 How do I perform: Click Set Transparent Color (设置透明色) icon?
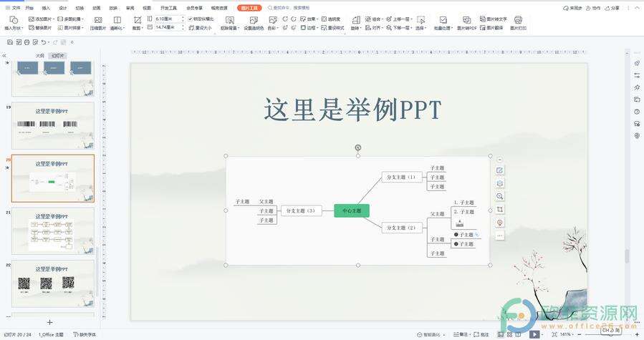point(254,20)
